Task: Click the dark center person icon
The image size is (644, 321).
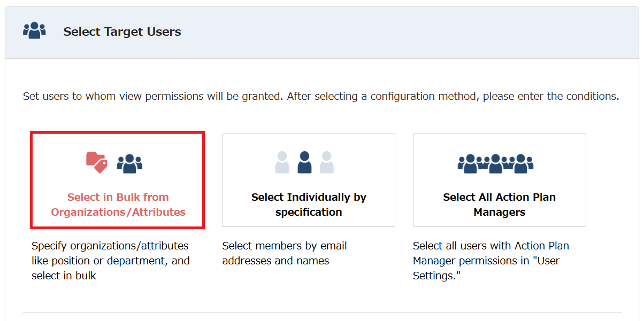Action: [x=304, y=162]
